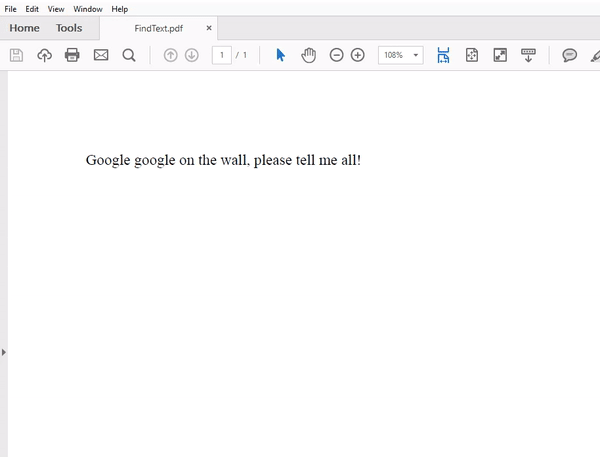Image resolution: width=600 pixels, height=457 pixels.
Task: Zoom in with plus icon
Action: click(358, 55)
